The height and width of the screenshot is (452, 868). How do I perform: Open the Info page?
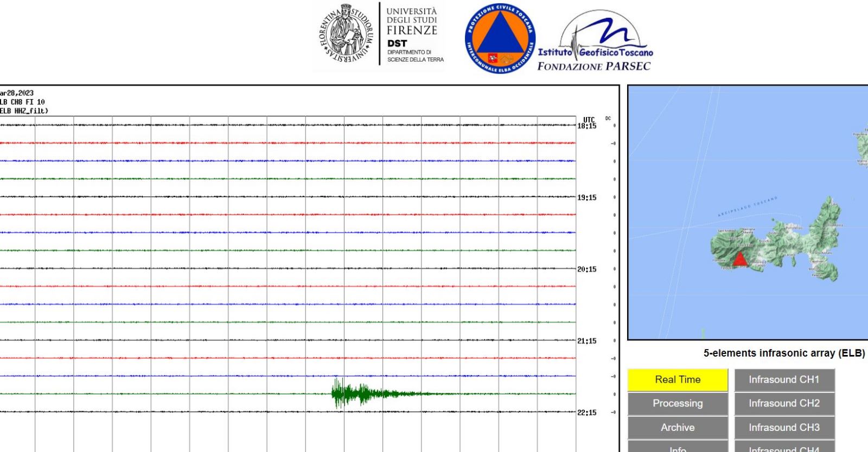[678, 448]
